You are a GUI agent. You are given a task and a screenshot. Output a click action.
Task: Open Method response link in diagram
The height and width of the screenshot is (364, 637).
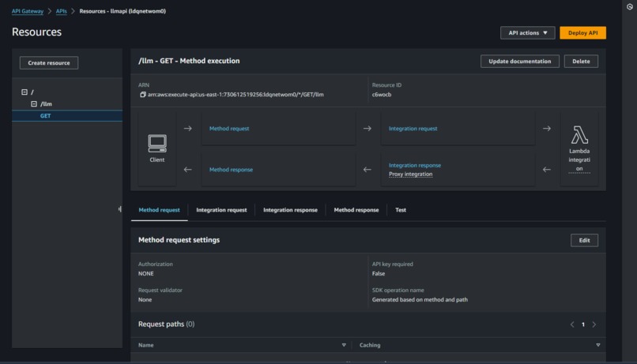[231, 170]
